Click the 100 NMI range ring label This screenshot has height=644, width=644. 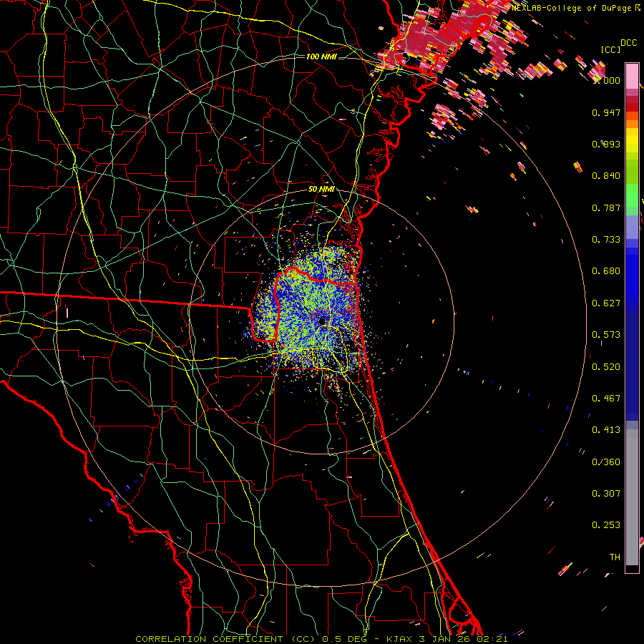[x=321, y=57]
